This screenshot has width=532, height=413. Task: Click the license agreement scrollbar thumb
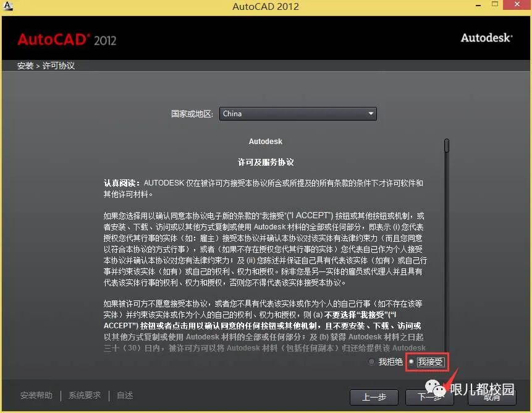click(x=447, y=145)
